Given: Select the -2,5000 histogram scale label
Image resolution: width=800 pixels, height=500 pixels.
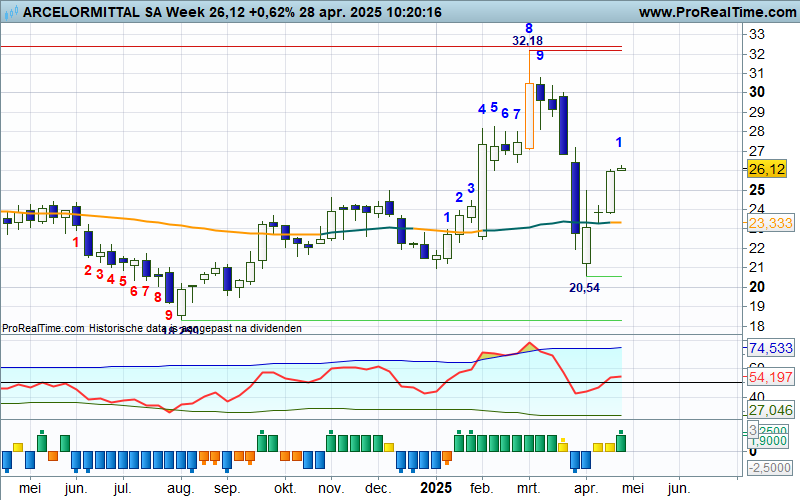Looking at the screenshot, I should coord(770,468).
